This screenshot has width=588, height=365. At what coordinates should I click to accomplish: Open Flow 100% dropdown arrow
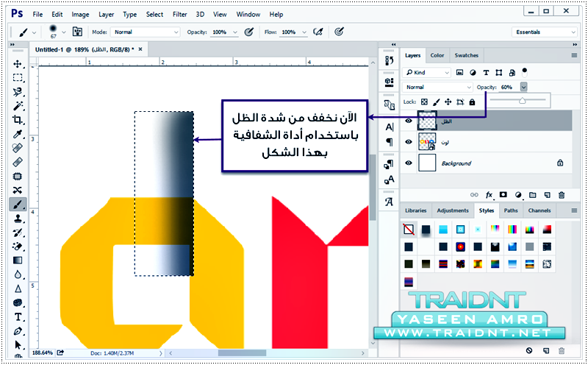[304, 32]
